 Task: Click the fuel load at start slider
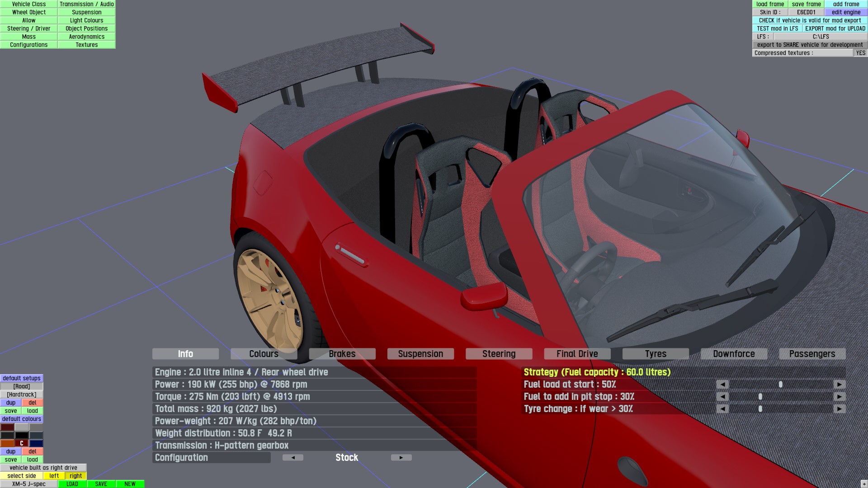click(780, 385)
